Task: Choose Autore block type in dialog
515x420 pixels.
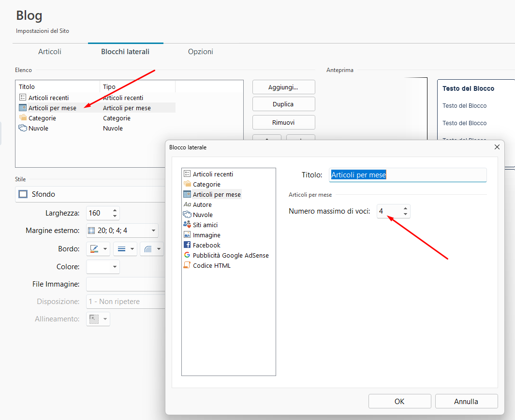Action: [202, 204]
